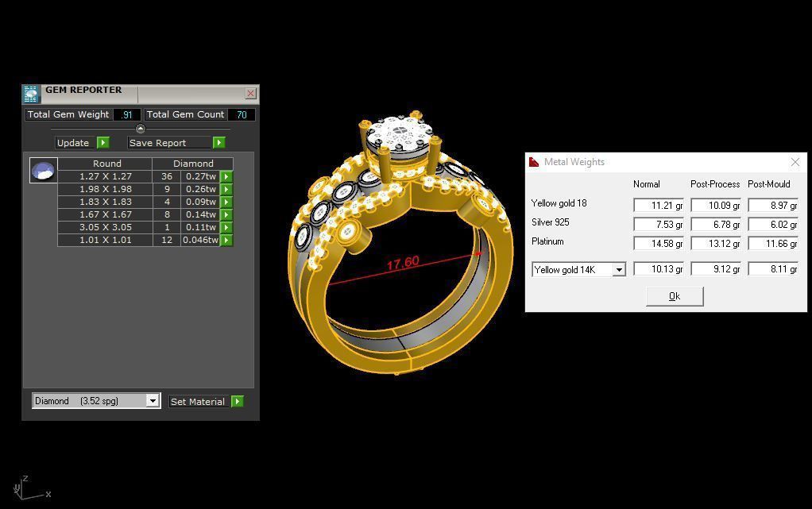
Task: Click the green arrow next to Update
Action: (x=103, y=142)
